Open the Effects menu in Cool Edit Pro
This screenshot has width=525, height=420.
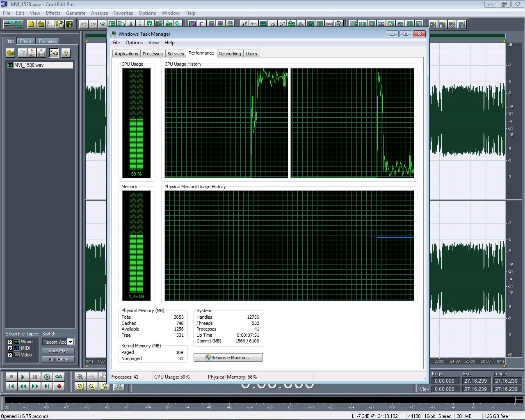[53, 13]
